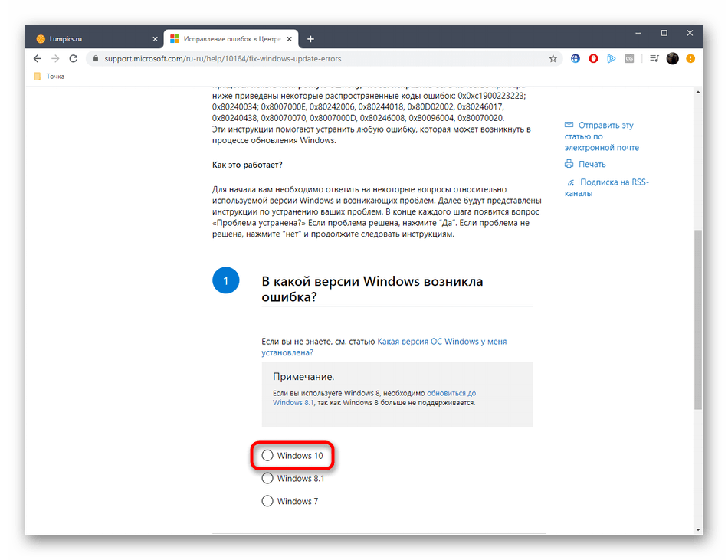This screenshot has width=728, height=560.
Task: Open the user profile avatar
Action: pos(672,58)
